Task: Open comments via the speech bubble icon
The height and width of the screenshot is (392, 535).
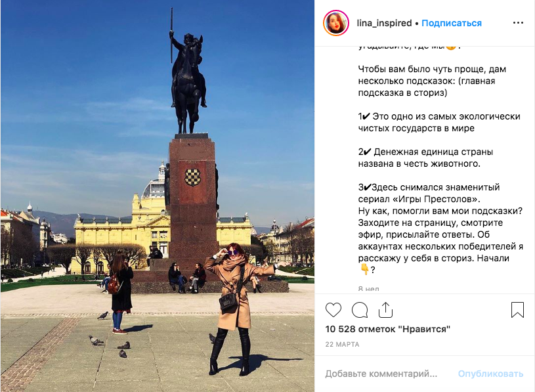Action: [360, 310]
